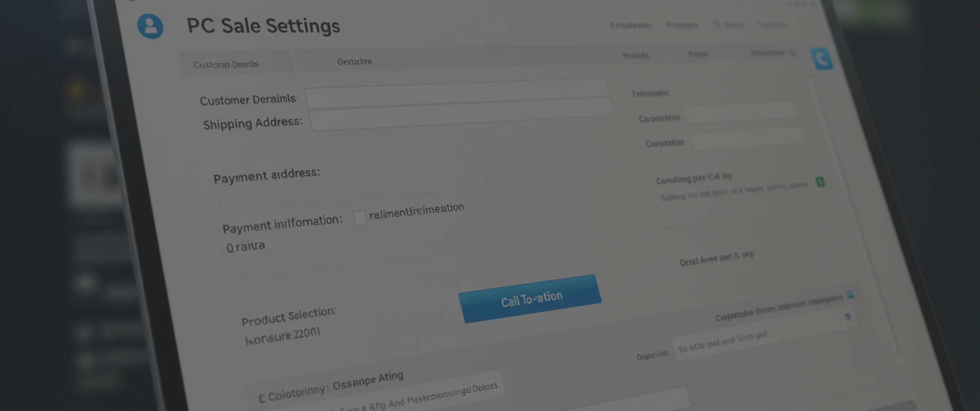Click the small blue document icon
This screenshot has width=980, height=411.
850,295
